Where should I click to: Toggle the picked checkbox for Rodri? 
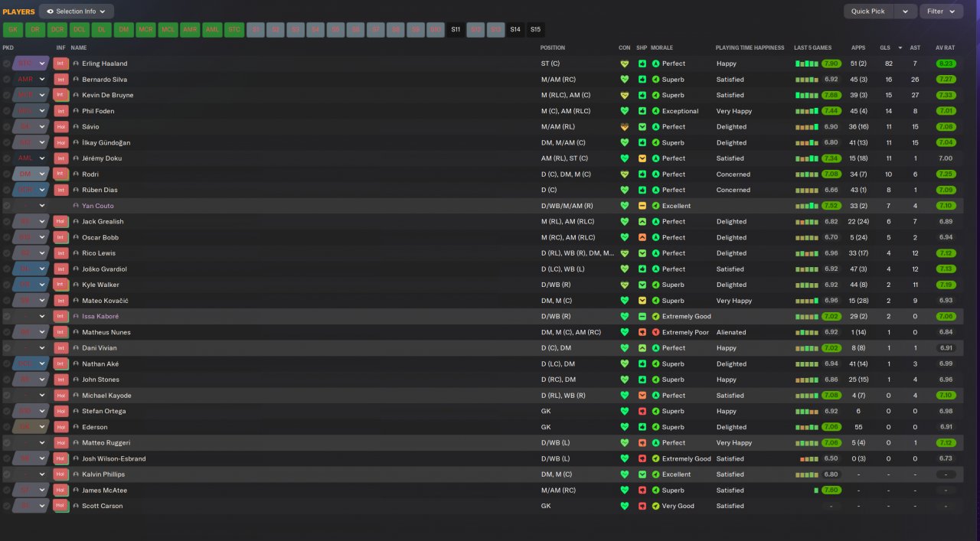point(7,174)
